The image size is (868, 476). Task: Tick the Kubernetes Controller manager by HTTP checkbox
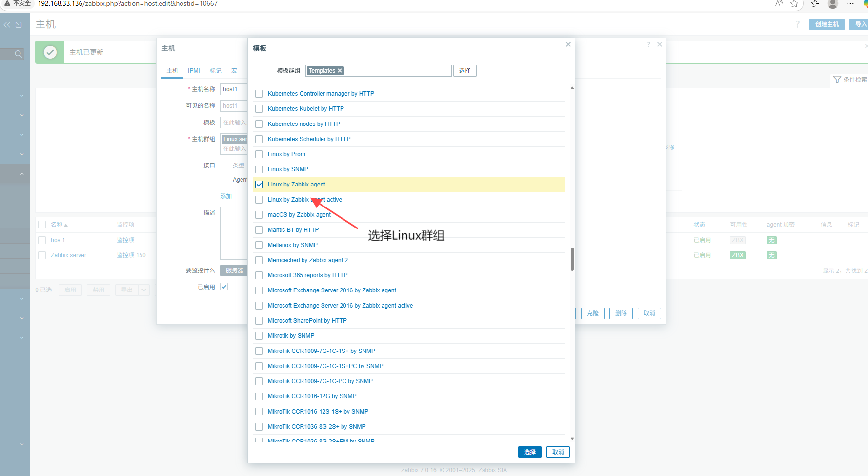tap(259, 94)
